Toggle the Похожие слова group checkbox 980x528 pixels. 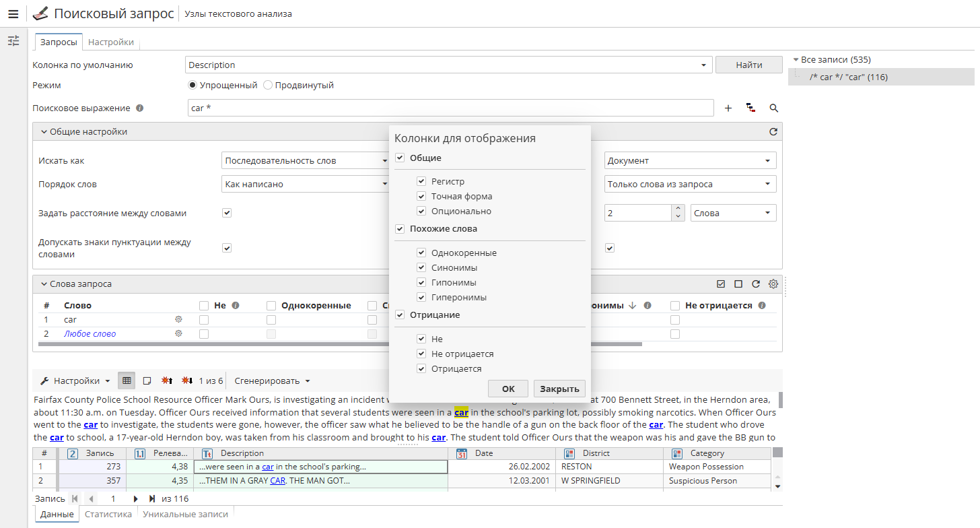[400, 229]
